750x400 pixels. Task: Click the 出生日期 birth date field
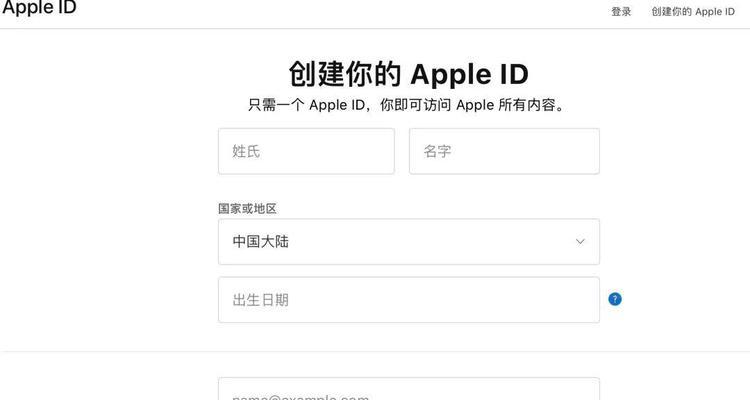click(408, 300)
